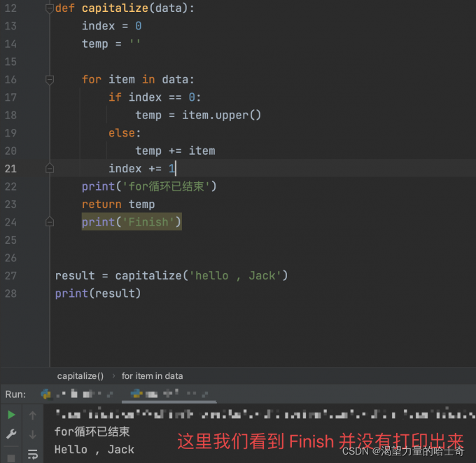This screenshot has height=463, width=476.
Task: Click print('for循环已结束') statement
Action: (x=149, y=186)
